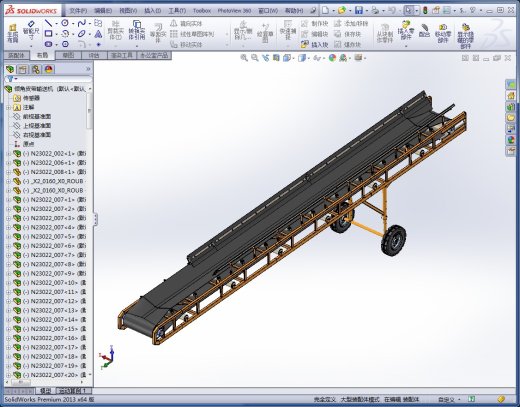Click the Save icon in the top toolbar
The image size is (520, 407).
coord(359,10)
